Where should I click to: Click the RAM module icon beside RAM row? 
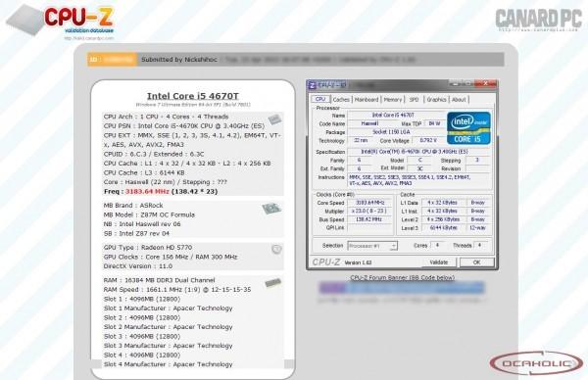pos(273,283)
